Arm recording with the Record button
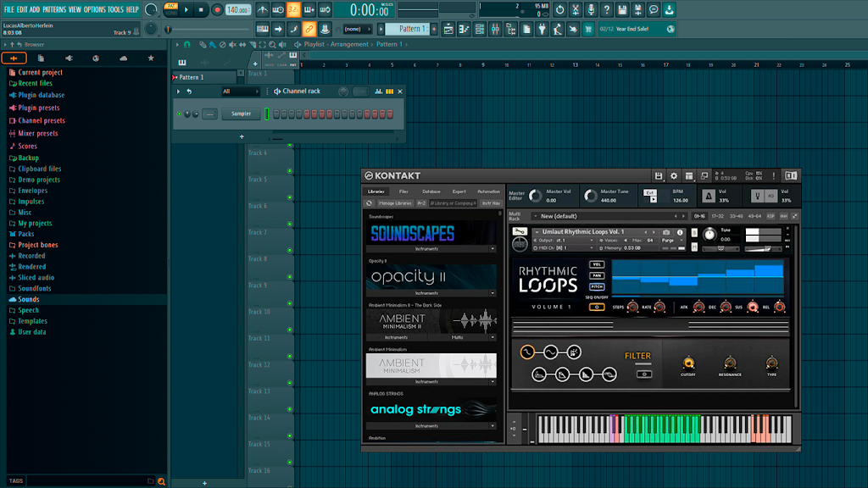 click(x=217, y=9)
